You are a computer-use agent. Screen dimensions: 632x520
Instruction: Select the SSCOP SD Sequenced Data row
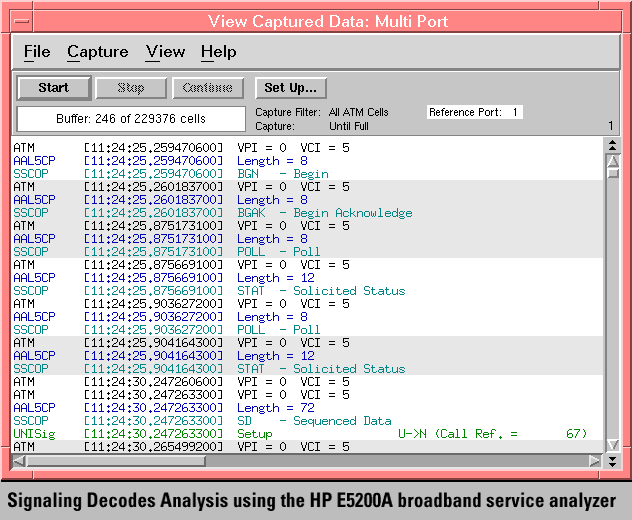click(x=300, y=421)
